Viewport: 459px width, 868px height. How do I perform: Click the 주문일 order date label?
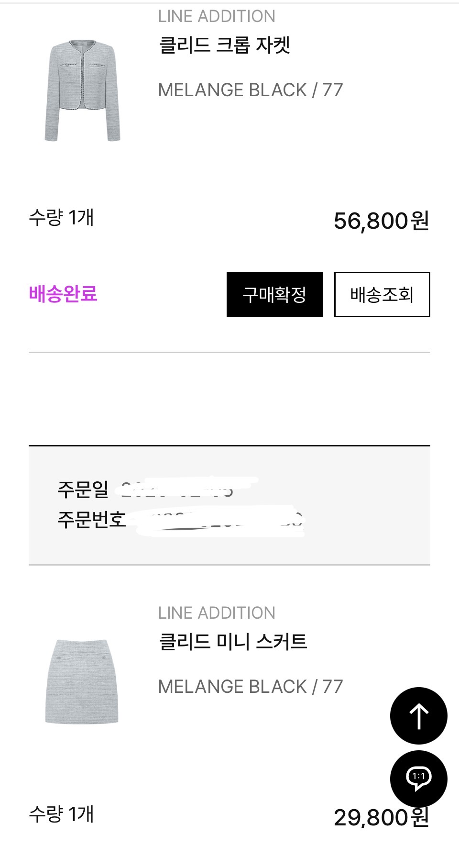point(83,489)
